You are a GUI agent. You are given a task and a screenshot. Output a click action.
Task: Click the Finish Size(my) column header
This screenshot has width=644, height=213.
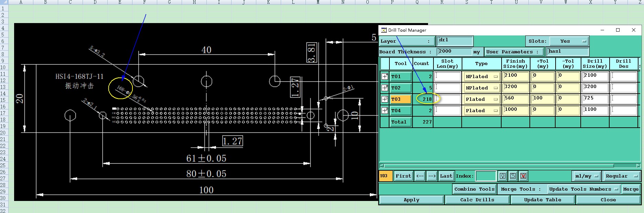pyautogui.click(x=515, y=64)
